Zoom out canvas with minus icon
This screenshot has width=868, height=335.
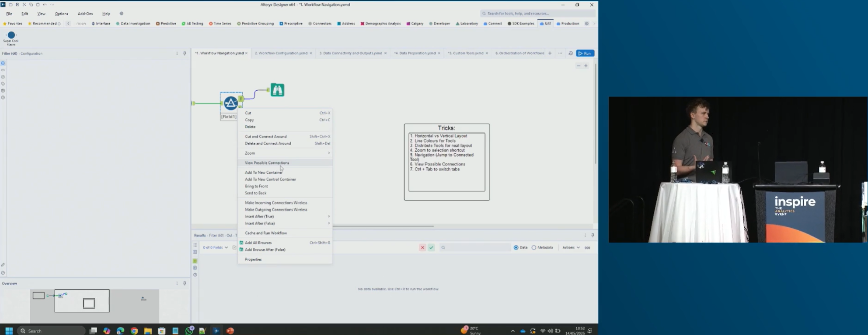tap(579, 66)
